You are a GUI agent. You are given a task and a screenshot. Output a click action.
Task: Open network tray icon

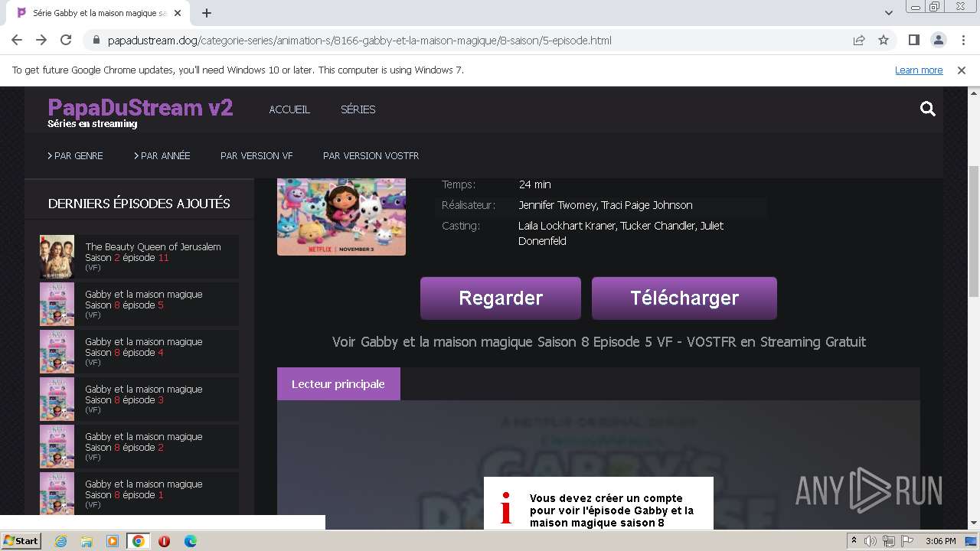pyautogui.click(x=889, y=541)
